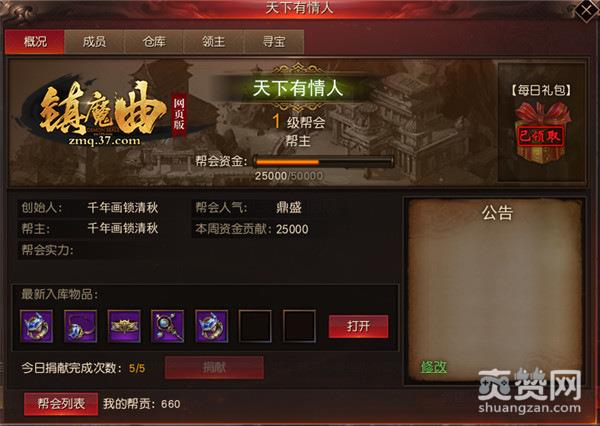
Task: Select the 领主 tab
Action: [214, 42]
